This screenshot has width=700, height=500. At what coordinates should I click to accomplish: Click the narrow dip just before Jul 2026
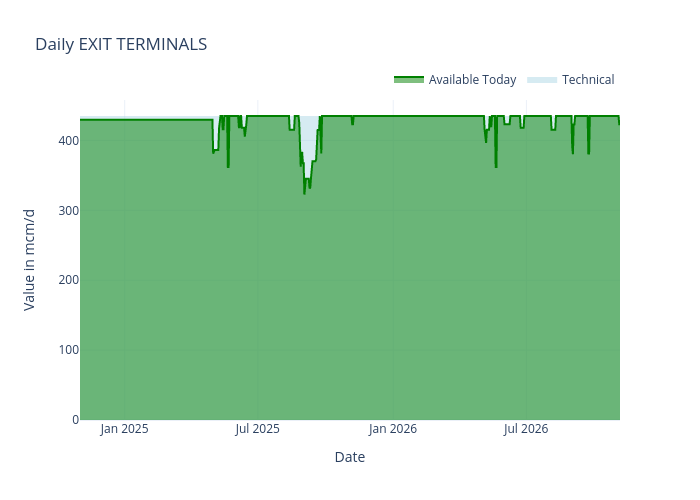496,165
